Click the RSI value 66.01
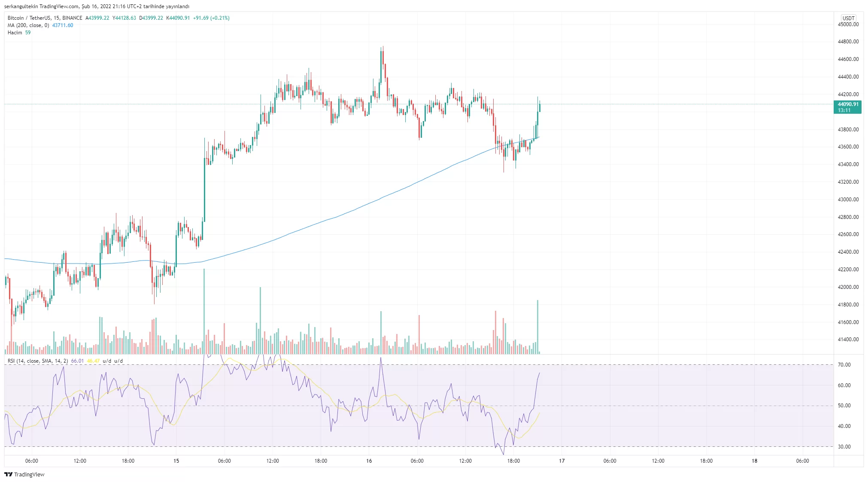This screenshot has width=868, height=482. point(77,361)
